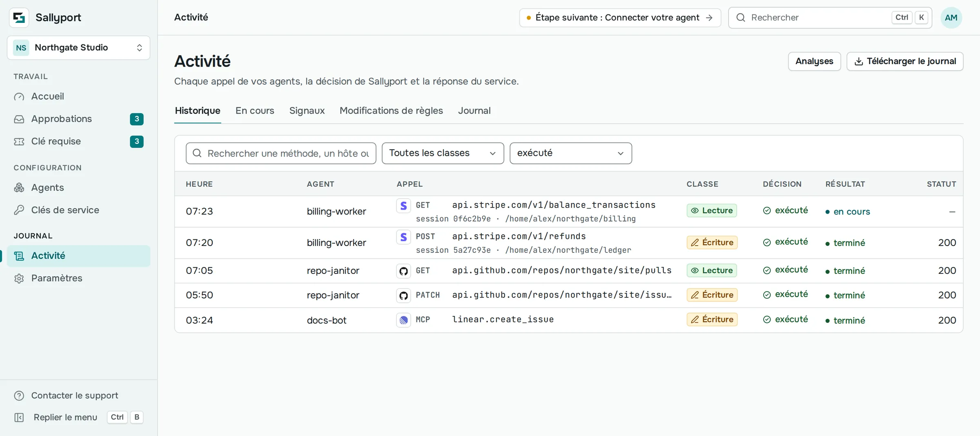Screen dimensions: 980x436
Task: Click docs-bot agent name
Action: 327,320
